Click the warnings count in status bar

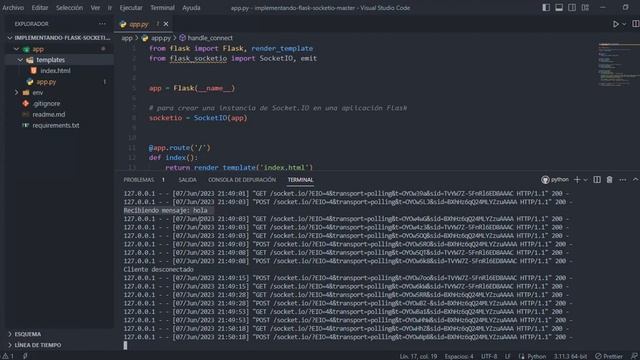coord(8,356)
